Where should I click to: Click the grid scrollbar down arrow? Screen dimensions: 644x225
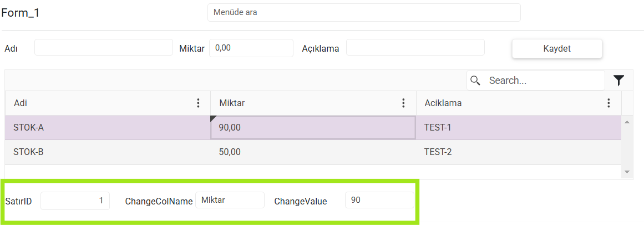pyautogui.click(x=627, y=171)
